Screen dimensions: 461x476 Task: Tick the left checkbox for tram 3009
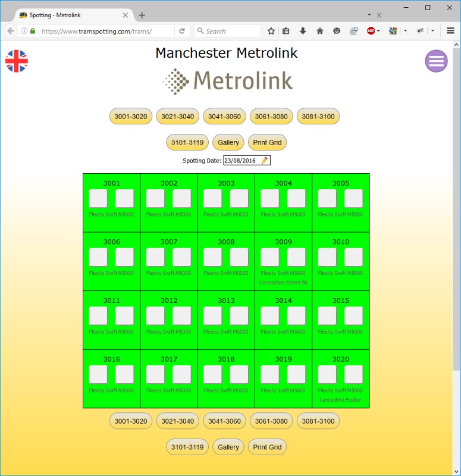[270, 257]
